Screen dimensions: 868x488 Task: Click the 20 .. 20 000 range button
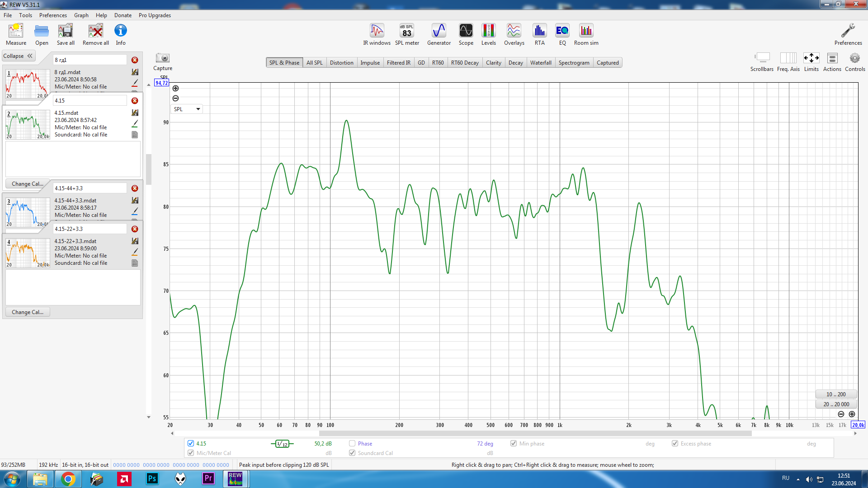pyautogui.click(x=836, y=404)
